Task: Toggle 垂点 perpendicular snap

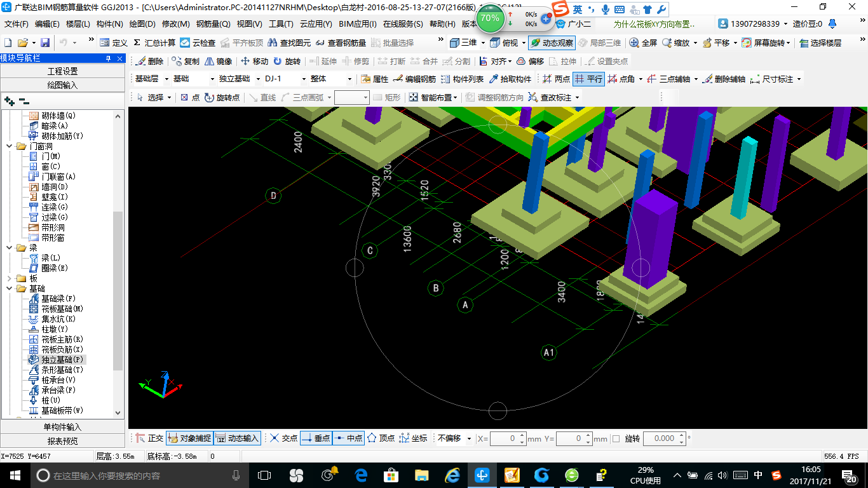Action: click(x=316, y=438)
